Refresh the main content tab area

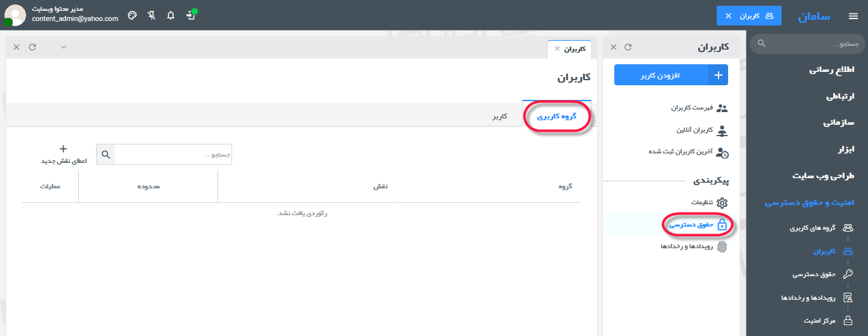[x=32, y=47]
